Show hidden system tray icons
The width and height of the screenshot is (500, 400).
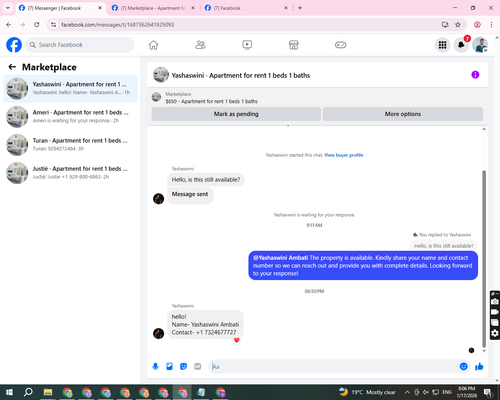(x=407, y=392)
